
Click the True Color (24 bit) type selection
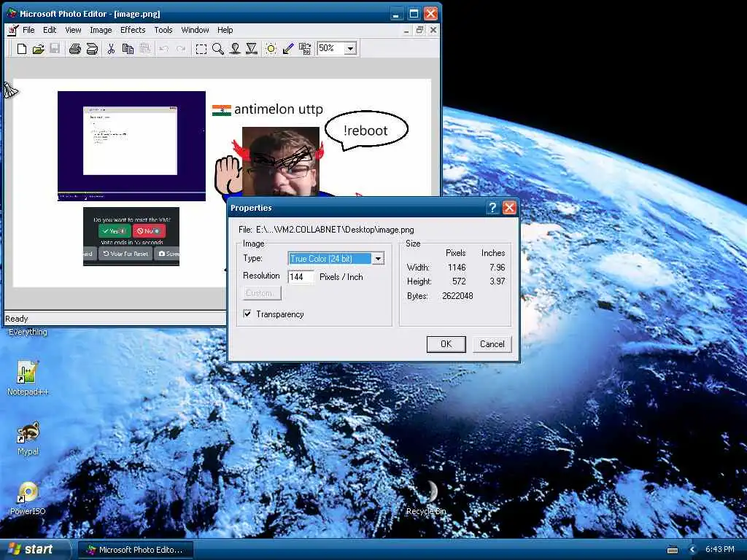[x=330, y=259]
